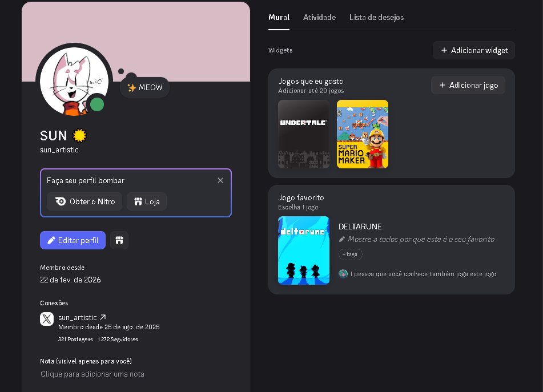Open the Loja button in promo card
The width and height of the screenshot is (543, 392).
tap(147, 201)
